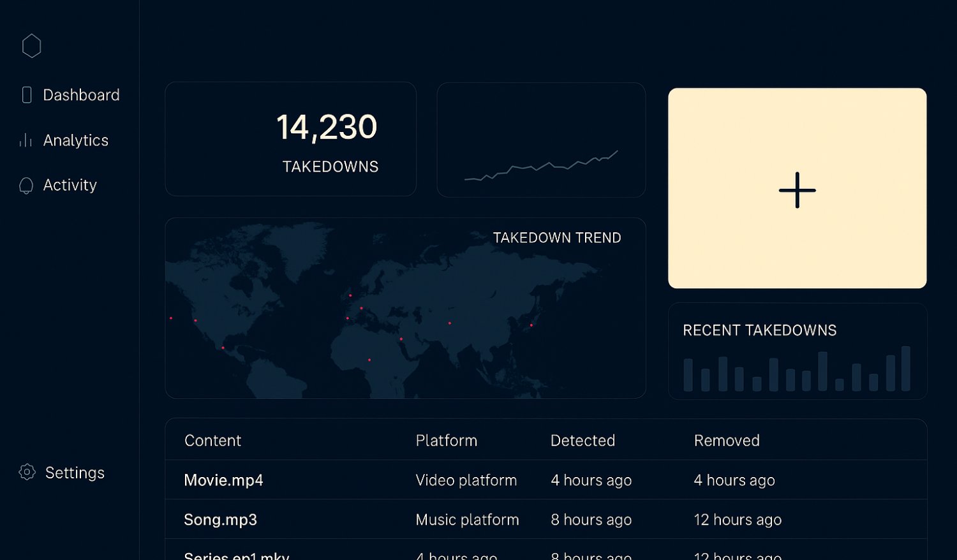957x560 pixels.
Task: Click Song.mp3 Detected 8 hours ago
Action: (x=591, y=520)
